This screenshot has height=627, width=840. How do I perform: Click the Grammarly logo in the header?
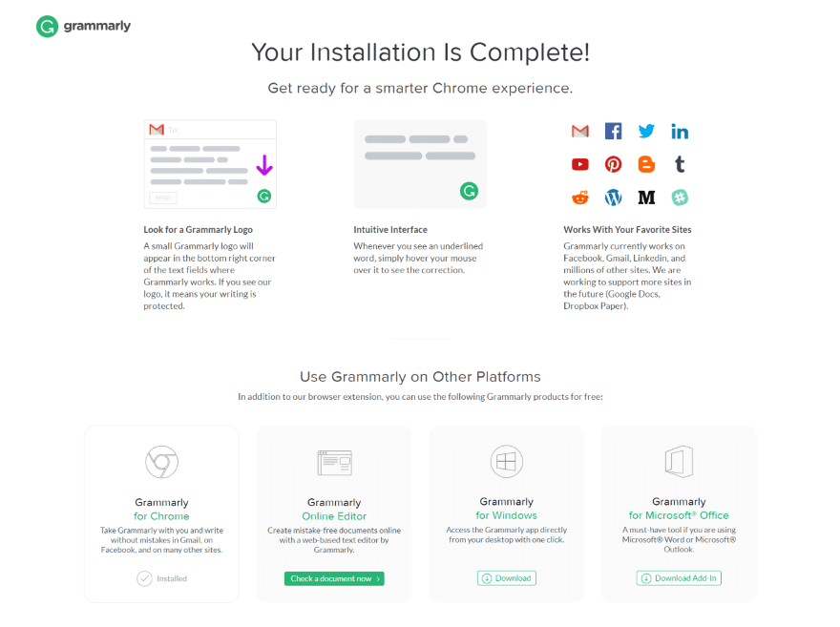pos(83,27)
